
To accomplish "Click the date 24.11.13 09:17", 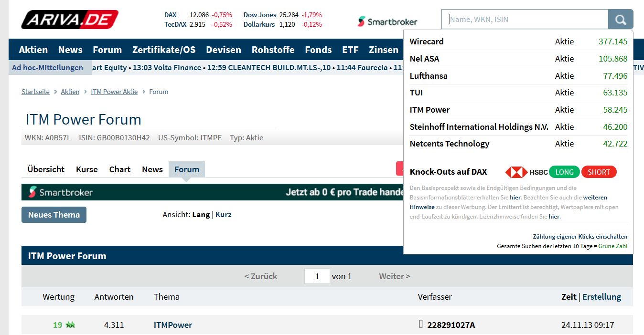I will [588, 325].
